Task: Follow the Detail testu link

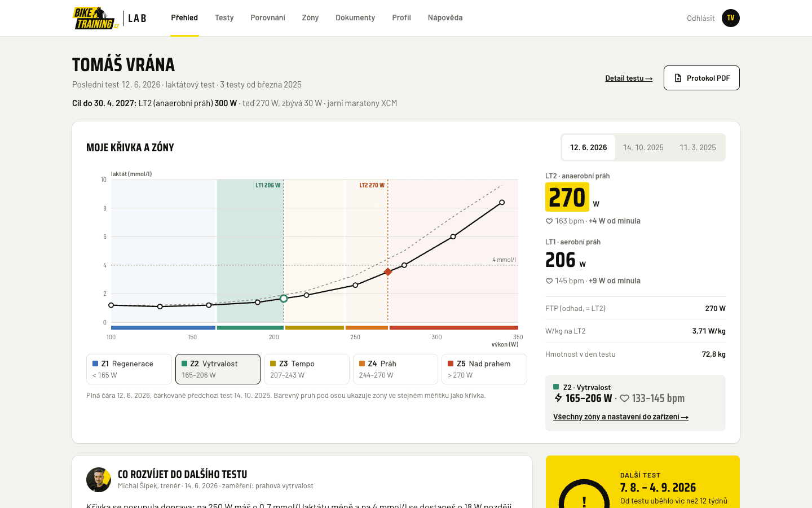Action: 629,78
